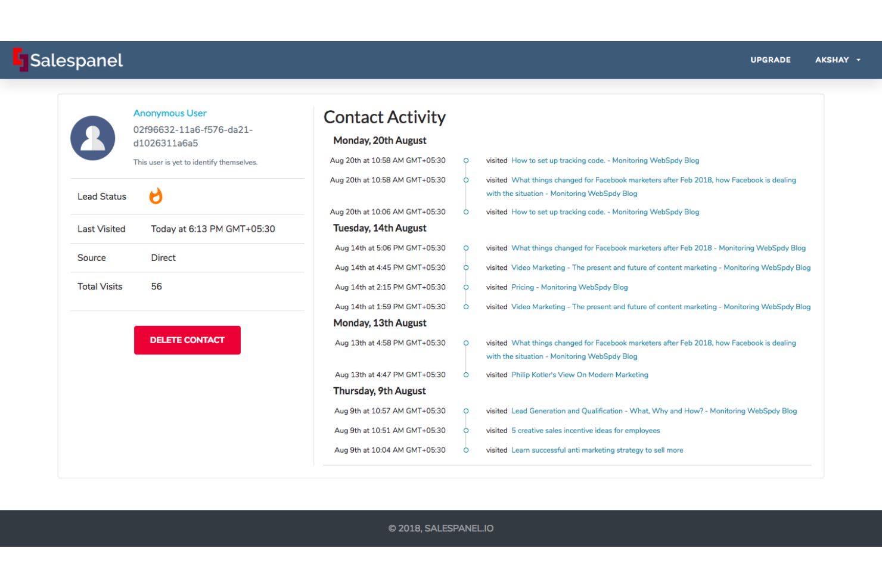
Task: Click the timeline marker for Aug 9th 10:04 AM
Action: (466, 450)
